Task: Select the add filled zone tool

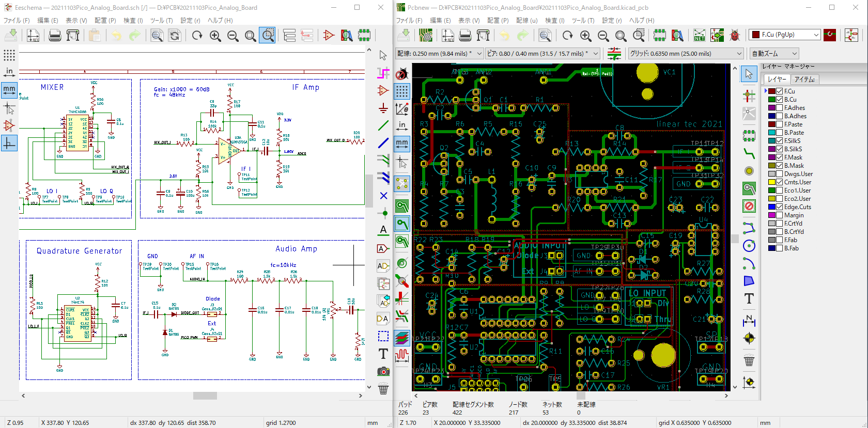Action: [749, 188]
